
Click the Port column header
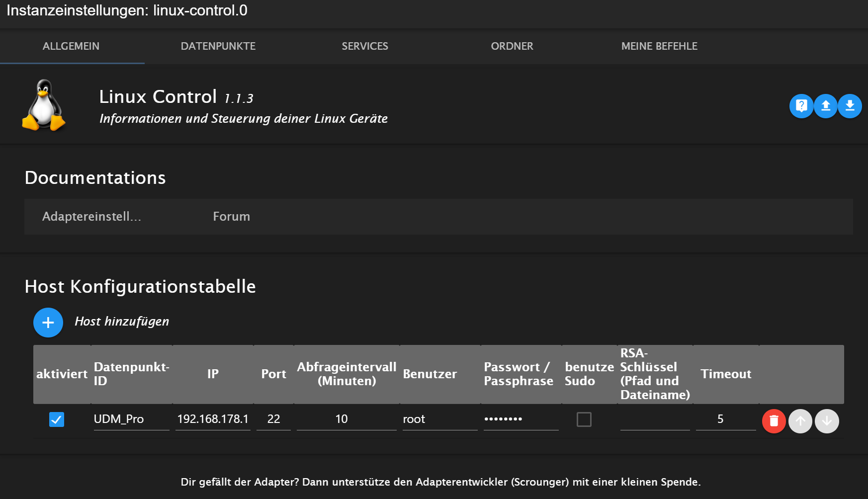coord(274,374)
